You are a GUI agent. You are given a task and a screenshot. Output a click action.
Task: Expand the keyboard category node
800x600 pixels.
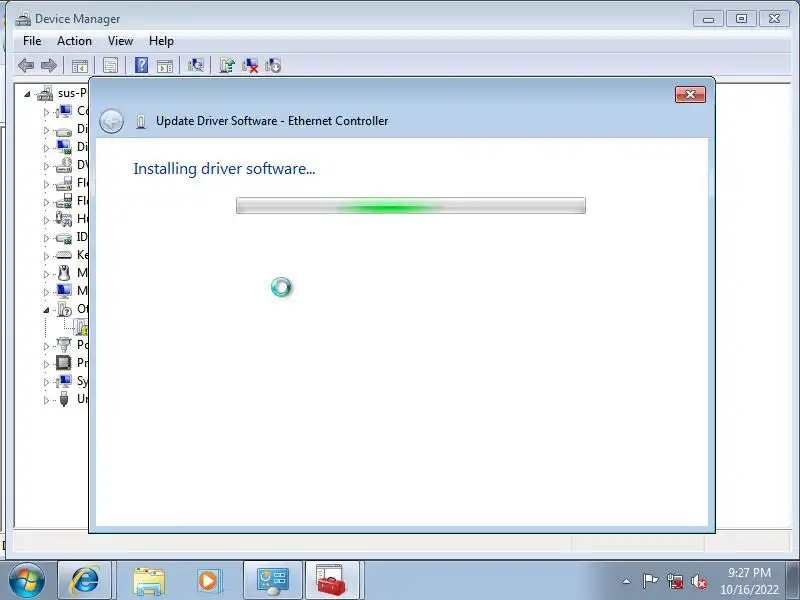[x=46, y=256]
